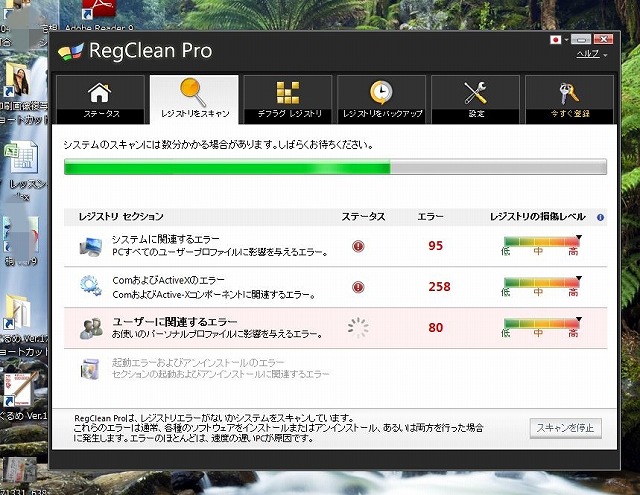Switch to レジストリをバックアップ tab

pyautogui.click(x=382, y=99)
